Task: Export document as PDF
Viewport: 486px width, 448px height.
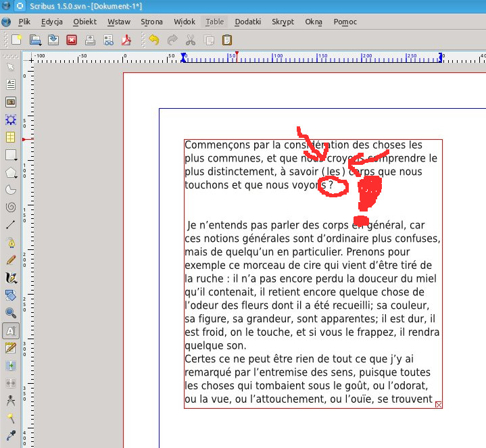Action: pos(126,40)
